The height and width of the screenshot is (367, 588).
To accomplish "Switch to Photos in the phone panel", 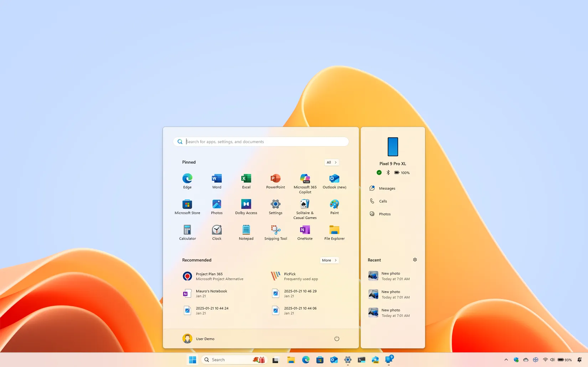I will point(385,214).
